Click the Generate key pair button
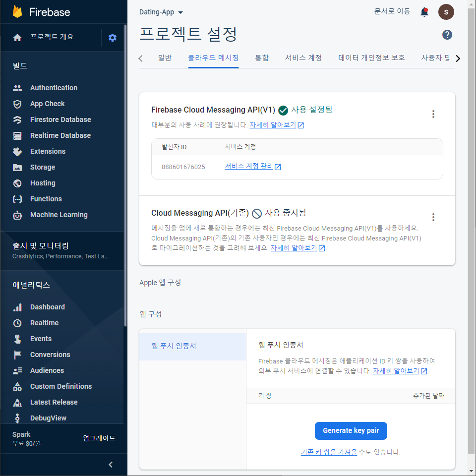The height and width of the screenshot is (476, 476). click(x=351, y=431)
